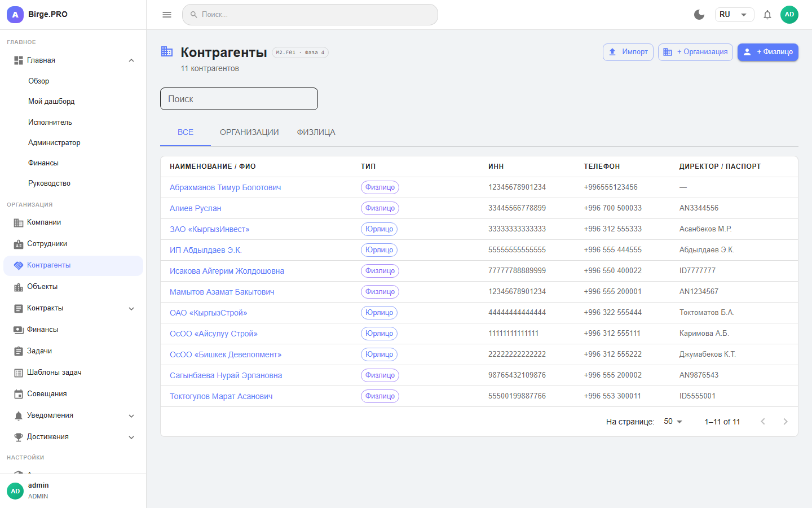812x508 pixels.
Task: Toggle dark mode with the moon icon
Action: [699, 15]
